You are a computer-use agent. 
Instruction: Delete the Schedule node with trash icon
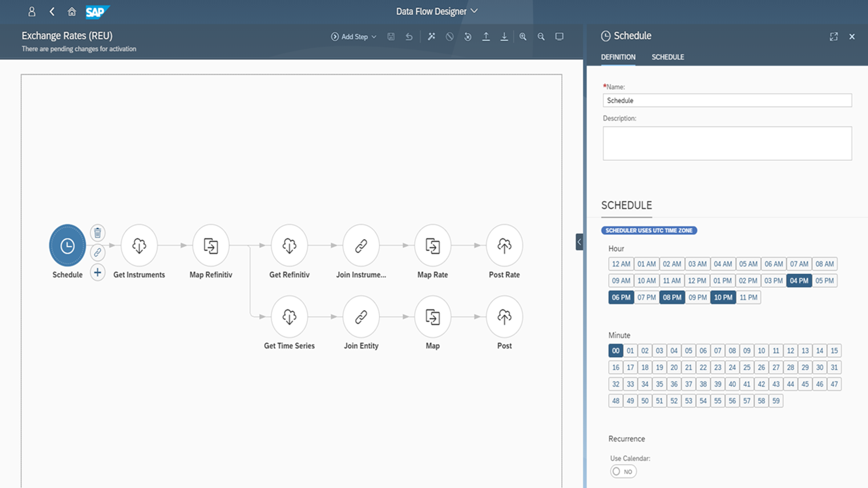click(x=97, y=233)
